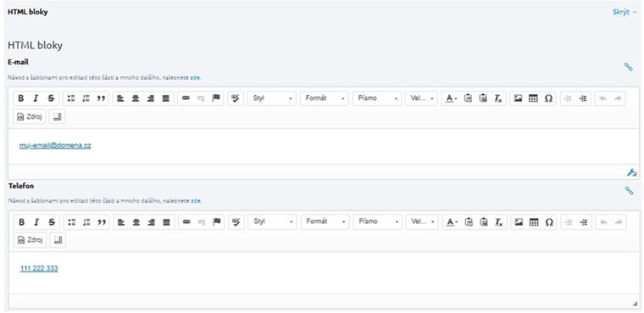
Task: Open the 'zde' link under Telefon heading
Action: point(196,201)
